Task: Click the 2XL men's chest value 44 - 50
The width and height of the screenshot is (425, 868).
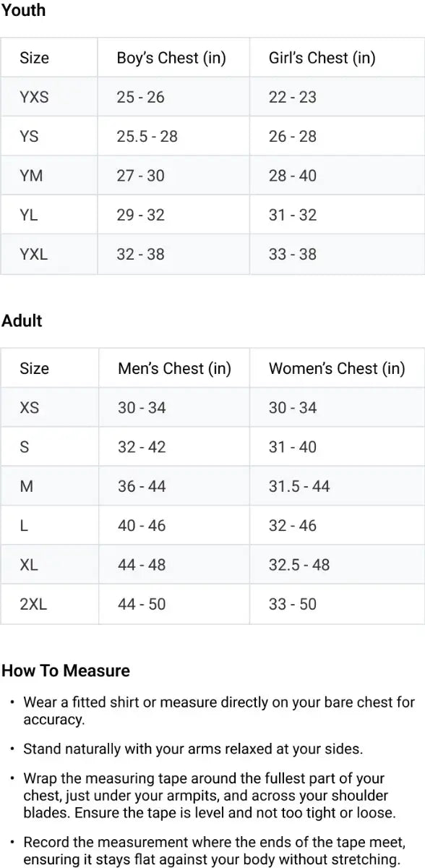Action: click(142, 604)
